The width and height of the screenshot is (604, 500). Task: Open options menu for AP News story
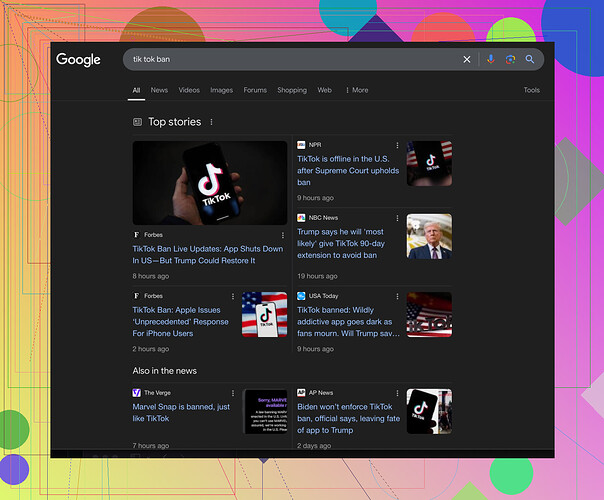pyautogui.click(x=397, y=393)
